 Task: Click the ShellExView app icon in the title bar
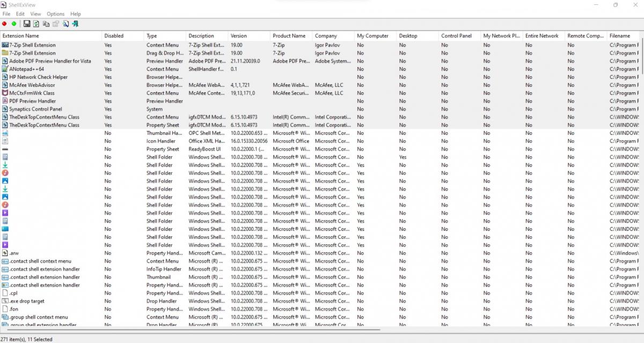(4, 5)
